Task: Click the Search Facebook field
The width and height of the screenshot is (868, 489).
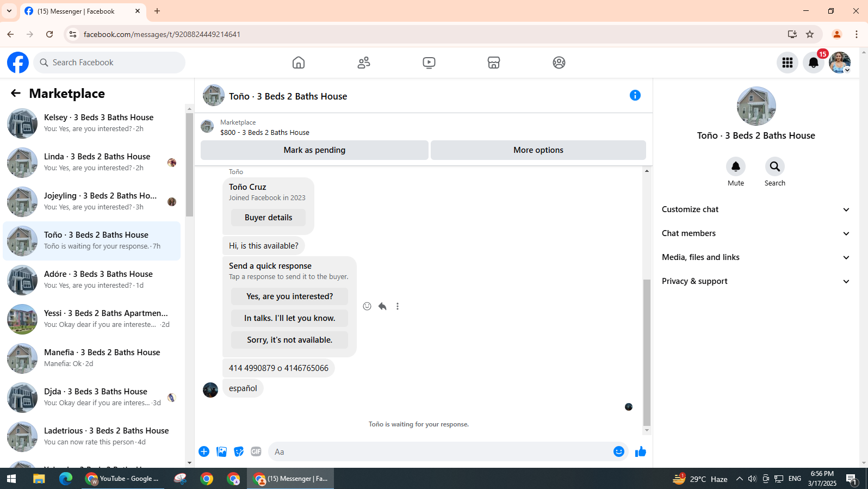Action: point(109,63)
